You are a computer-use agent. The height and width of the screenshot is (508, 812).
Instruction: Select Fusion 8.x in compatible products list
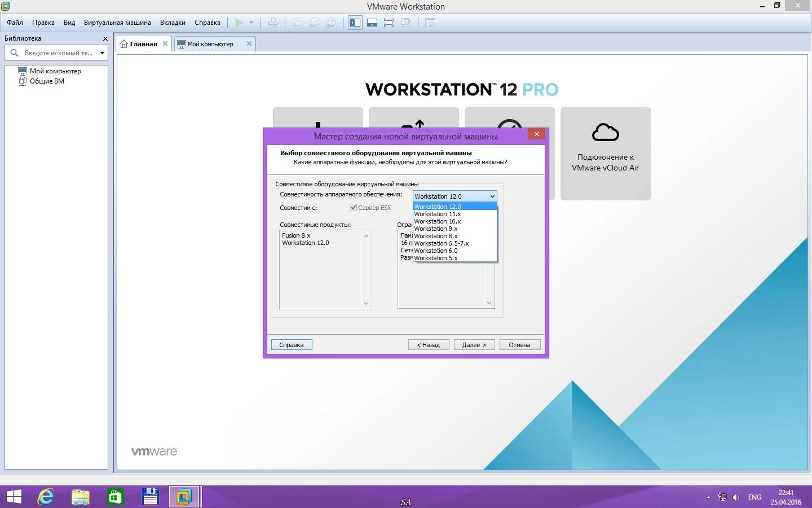pyautogui.click(x=296, y=235)
